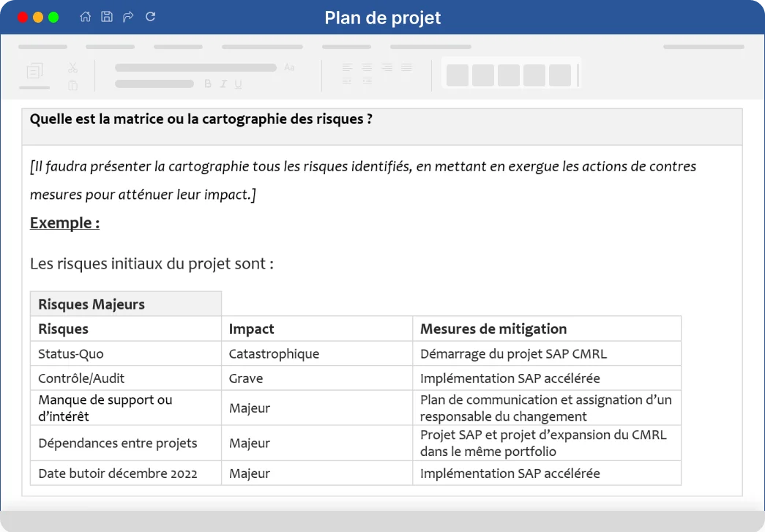Click the Risques Majeurs table header cell

(91, 304)
